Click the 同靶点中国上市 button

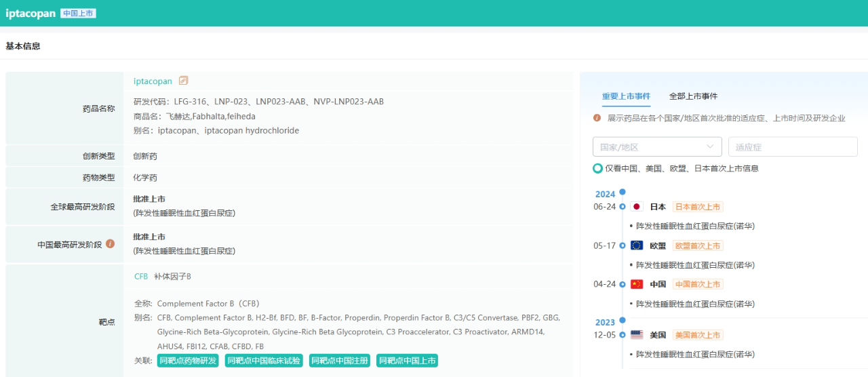click(408, 361)
